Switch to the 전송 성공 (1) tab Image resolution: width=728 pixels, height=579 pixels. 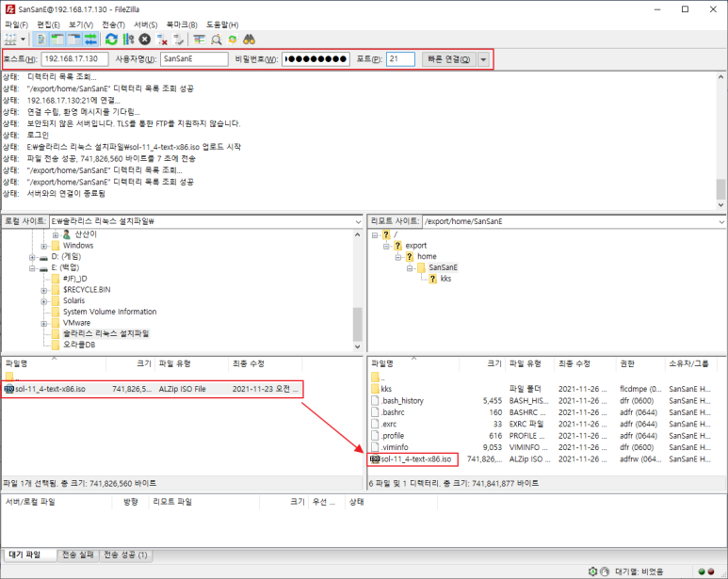[125, 555]
